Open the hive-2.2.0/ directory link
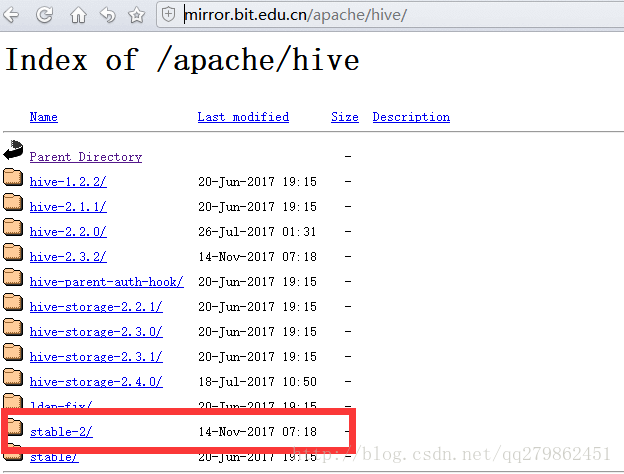Image resolution: width=624 pixels, height=474 pixels. coord(68,232)
